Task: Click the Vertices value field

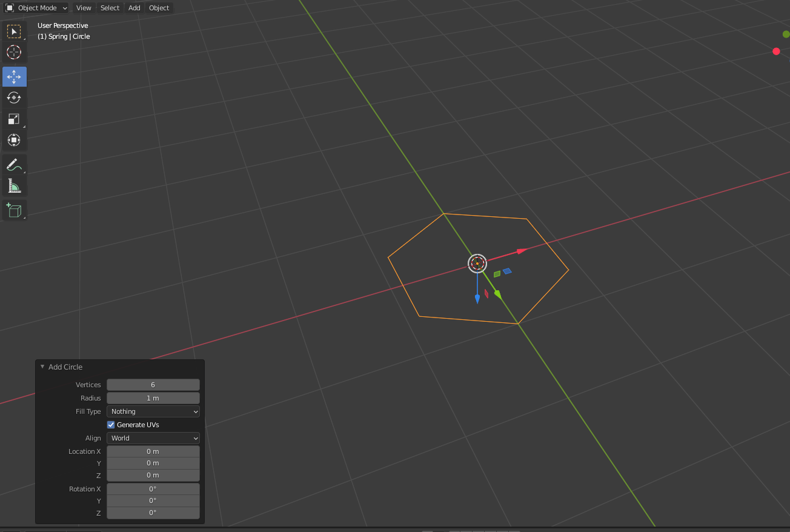Action: click(x=153, y=384)
